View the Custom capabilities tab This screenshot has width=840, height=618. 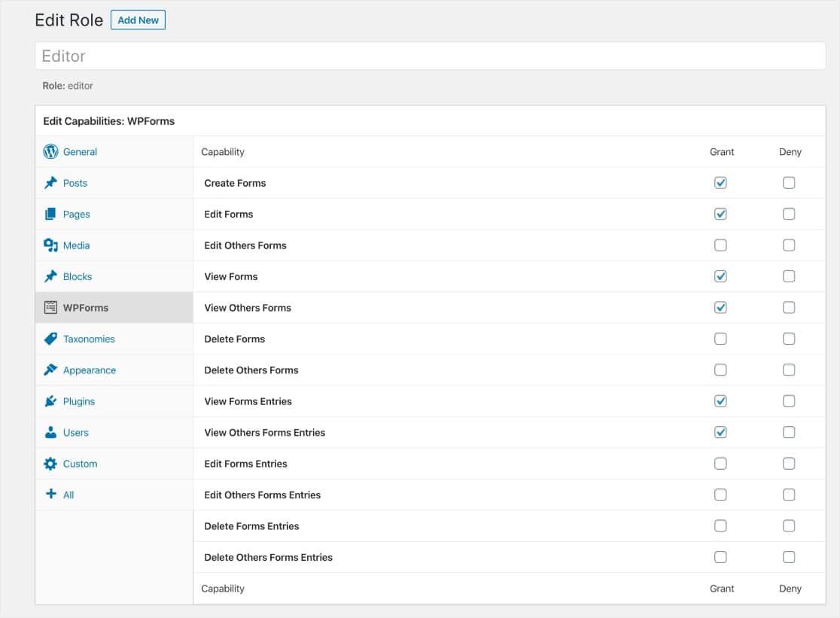114,464
